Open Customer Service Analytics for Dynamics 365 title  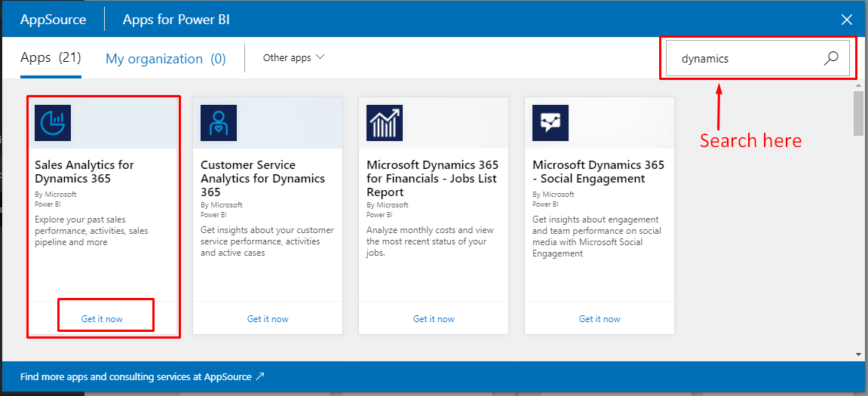pos(263,178)
